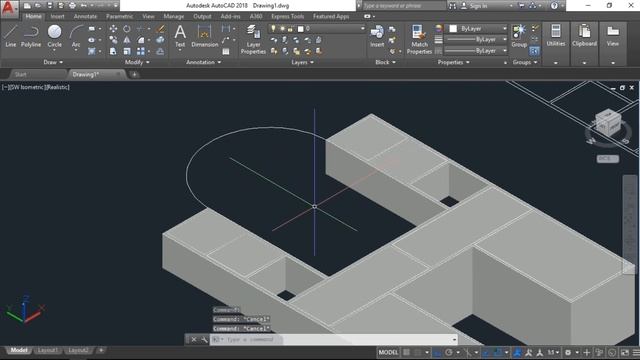Expand the Layers panel

(302, 62)
